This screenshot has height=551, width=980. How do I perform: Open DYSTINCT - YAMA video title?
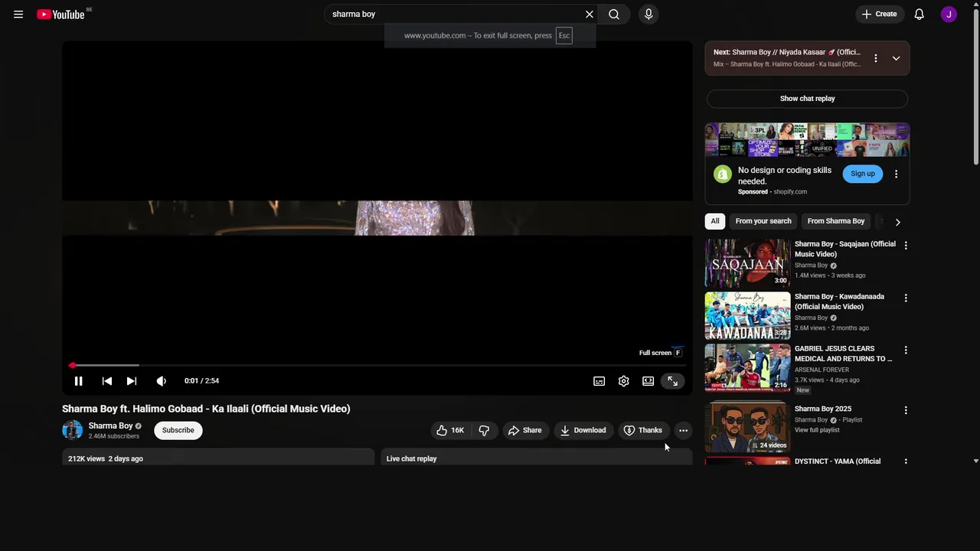tap(838, 461)
